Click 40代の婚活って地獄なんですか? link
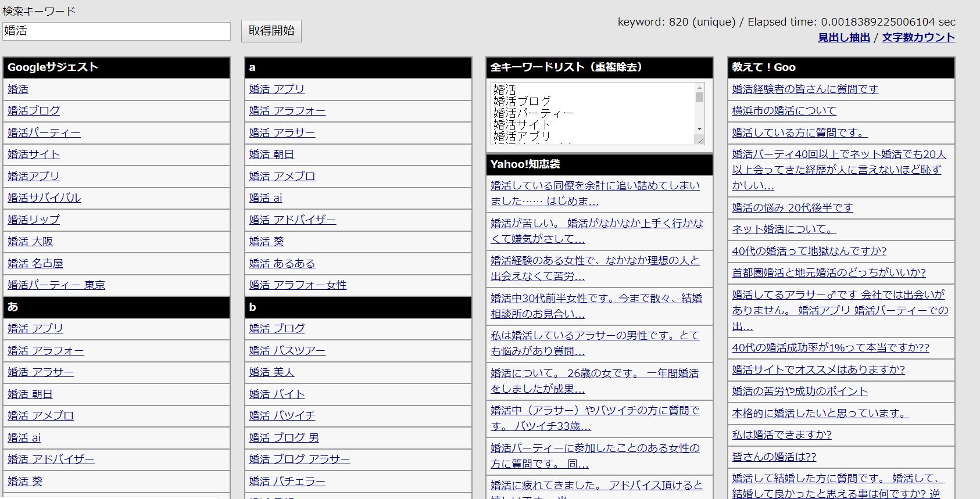This screenshot has width=980, height=499. (809, 252)
